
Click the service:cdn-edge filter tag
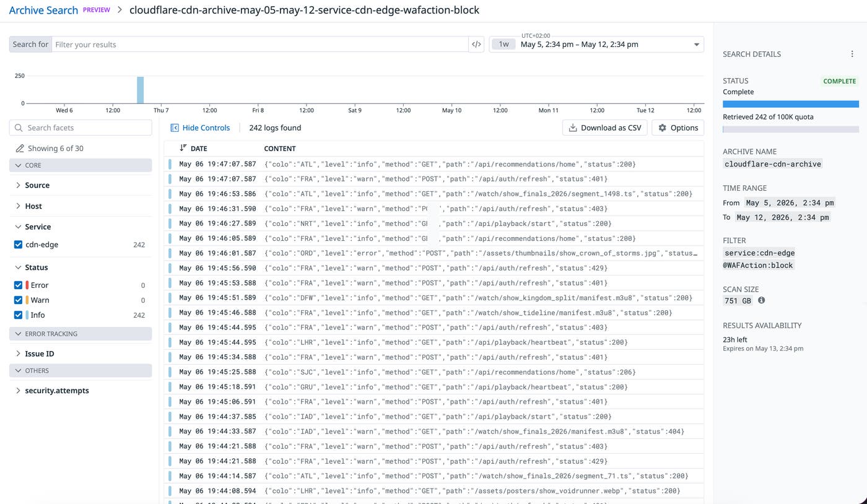[x=759, y=253]
